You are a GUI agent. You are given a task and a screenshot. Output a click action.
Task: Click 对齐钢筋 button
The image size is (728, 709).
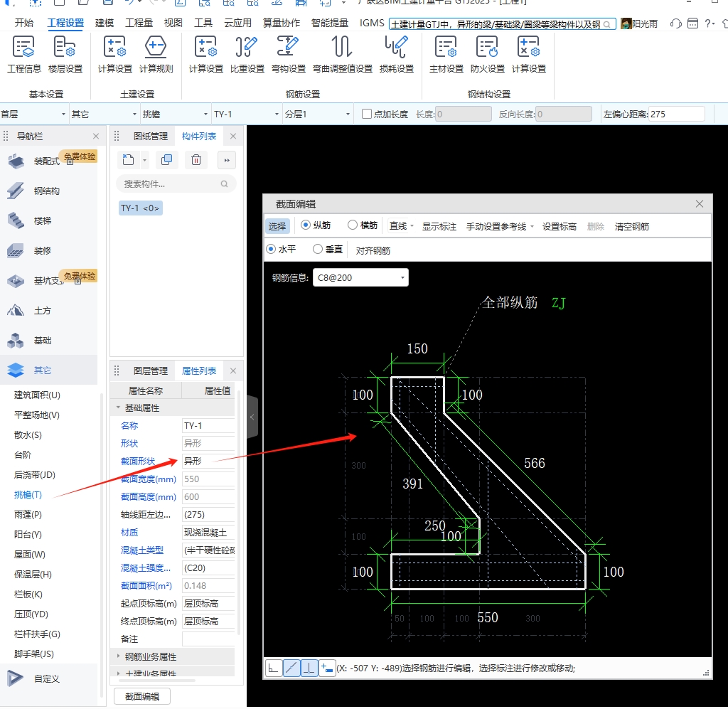(x=373, y=251)
